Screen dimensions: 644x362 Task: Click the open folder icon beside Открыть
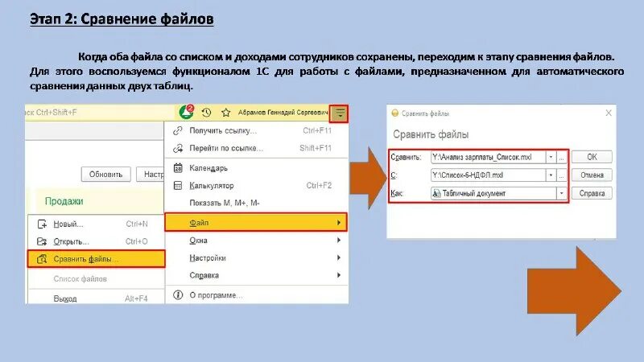coord(42,241)
